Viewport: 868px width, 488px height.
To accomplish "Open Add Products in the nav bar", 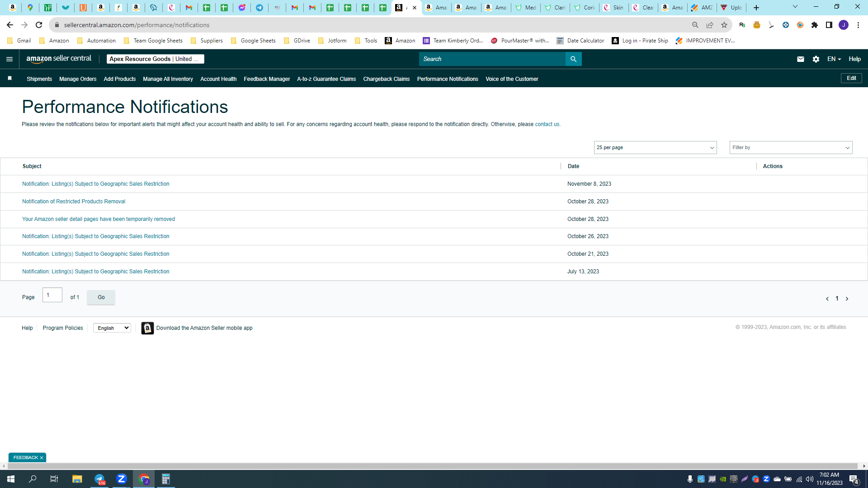I will pos(120,79).
